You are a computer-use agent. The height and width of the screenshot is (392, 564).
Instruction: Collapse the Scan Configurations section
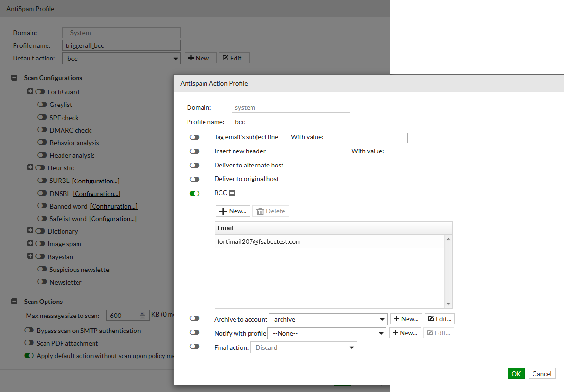point(15,78)
